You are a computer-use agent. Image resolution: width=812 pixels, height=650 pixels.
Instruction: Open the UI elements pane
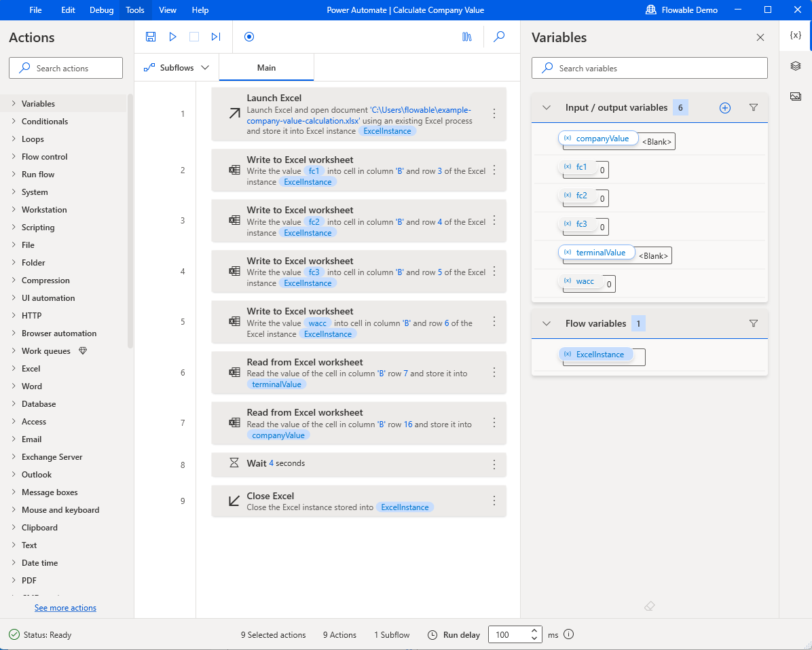pos(794,66)
